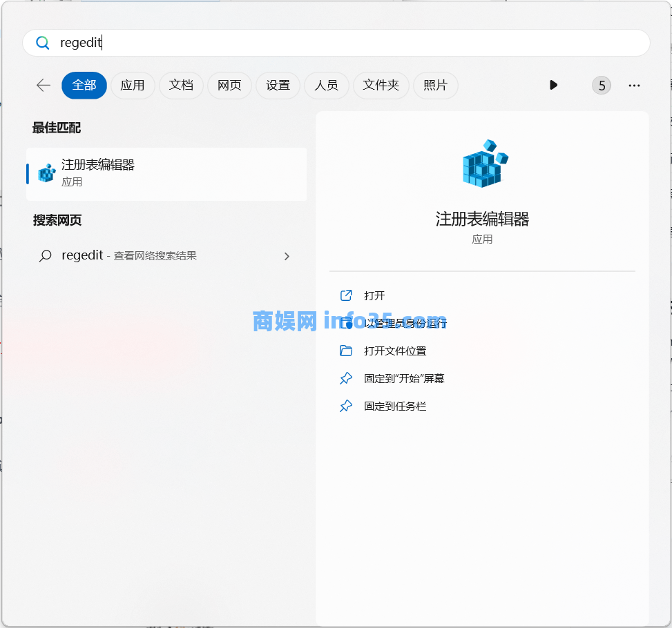Image resolution: width=672 pixels, height=628 pixels.
Task: Open the three-dots more options menu
Action: pyautogui.click(x=634, y=85)
